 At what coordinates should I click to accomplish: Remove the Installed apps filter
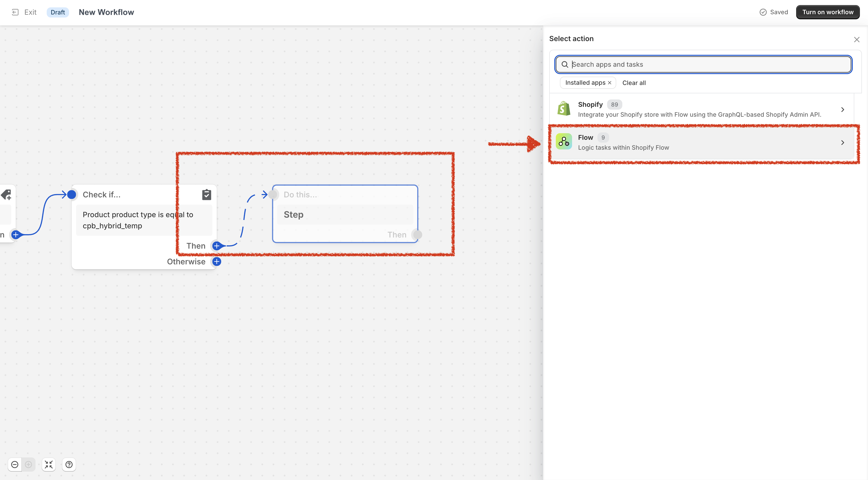click(x=609, y=83)
